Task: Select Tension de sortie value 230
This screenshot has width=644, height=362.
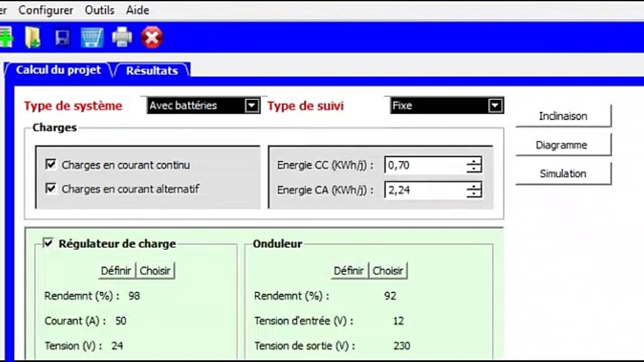Action: click(402, 346)
